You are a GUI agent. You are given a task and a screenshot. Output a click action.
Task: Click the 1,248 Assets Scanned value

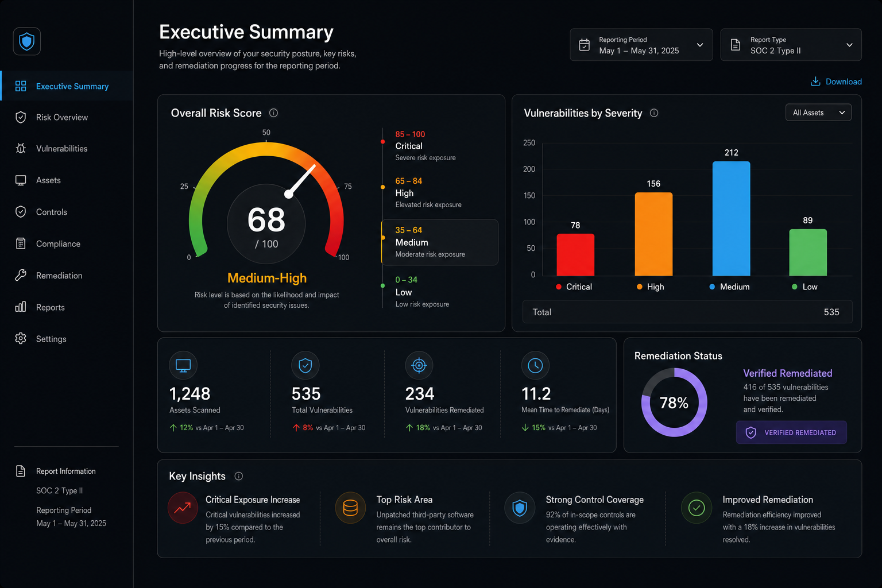point(190,394)
